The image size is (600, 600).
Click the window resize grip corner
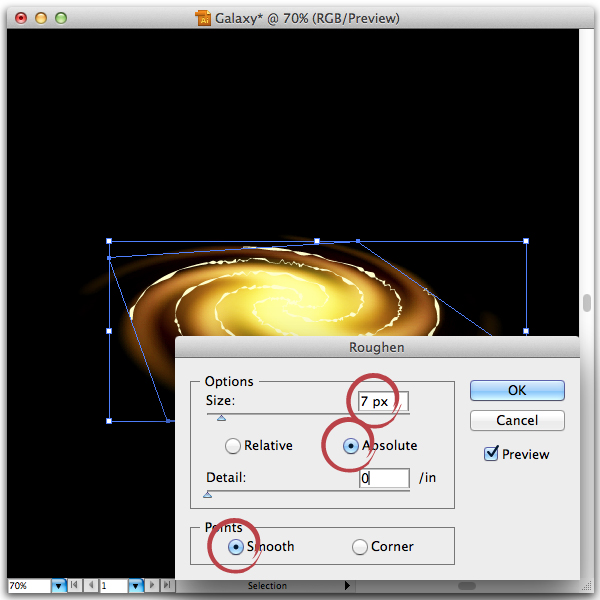click(x=587, y=586)
